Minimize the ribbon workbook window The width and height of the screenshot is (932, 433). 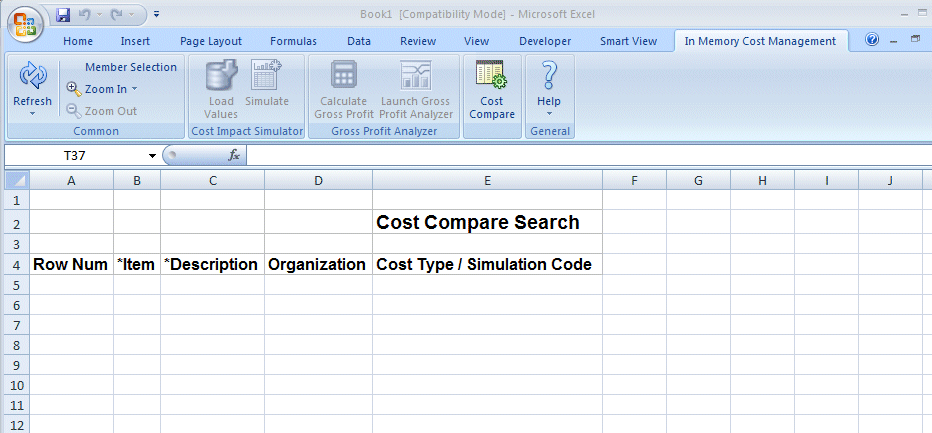point(893,41)
